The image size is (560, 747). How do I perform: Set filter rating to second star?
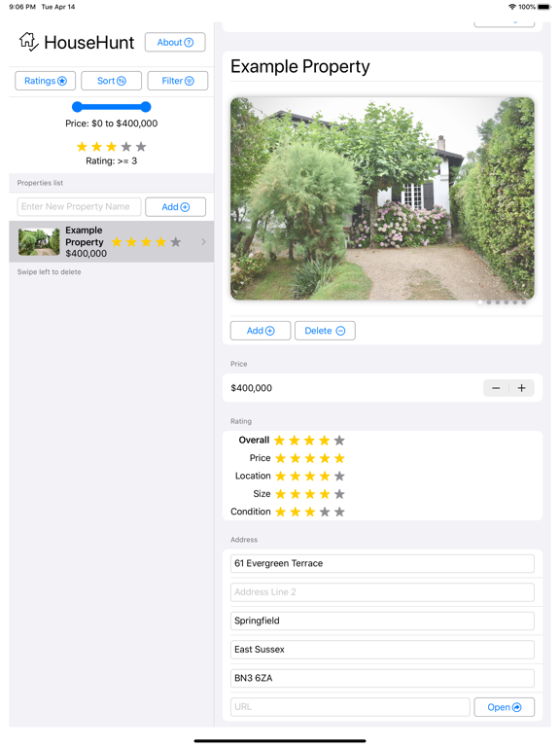click(x=96, y=147)
